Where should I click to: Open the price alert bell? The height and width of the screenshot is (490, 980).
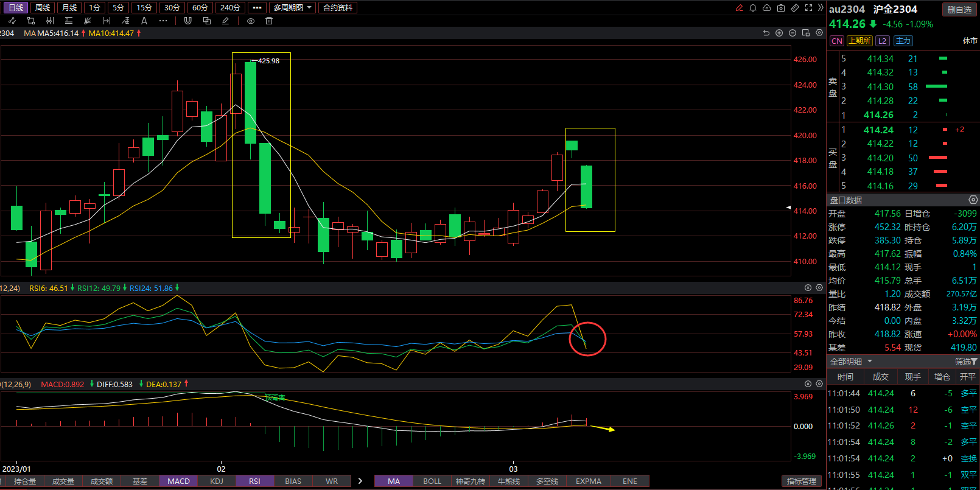(753, 8)
